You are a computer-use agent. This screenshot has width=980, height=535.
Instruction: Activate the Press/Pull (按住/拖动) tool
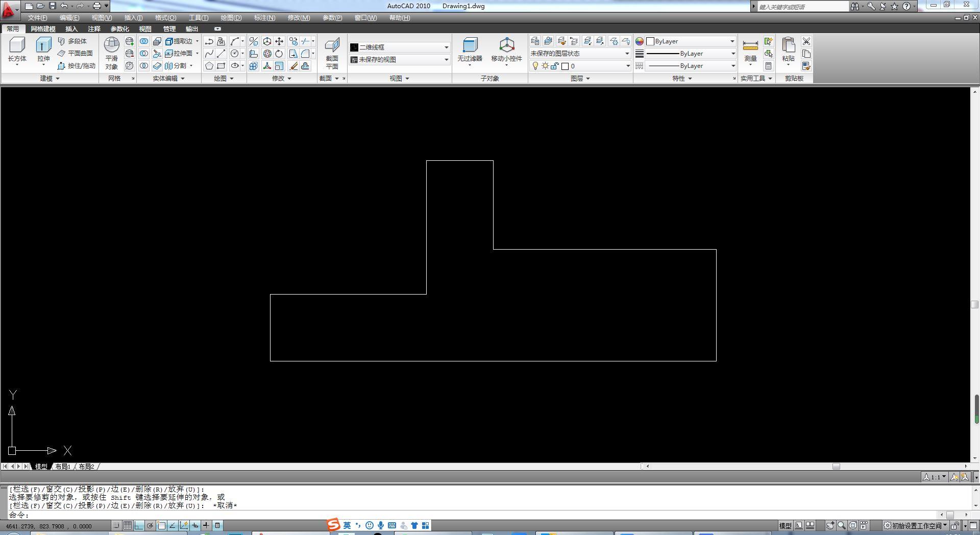coord(77,65)
